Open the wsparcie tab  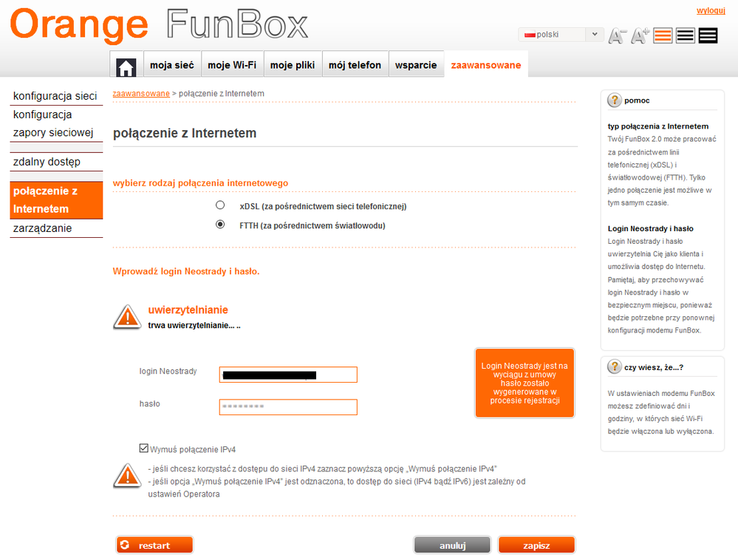pos(416,65)
